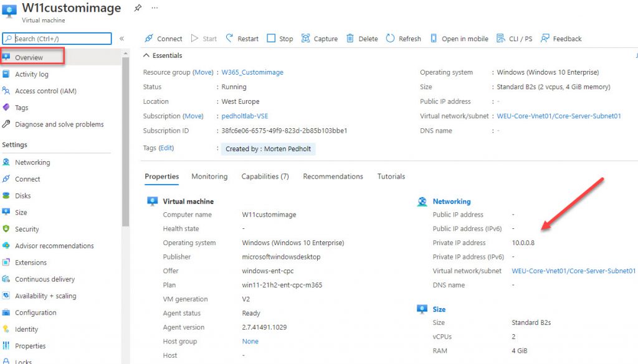This screenshot has height=364, width=638.
Task: Click the Tags icon in the sidebar
Action: [x=6, y=107]
